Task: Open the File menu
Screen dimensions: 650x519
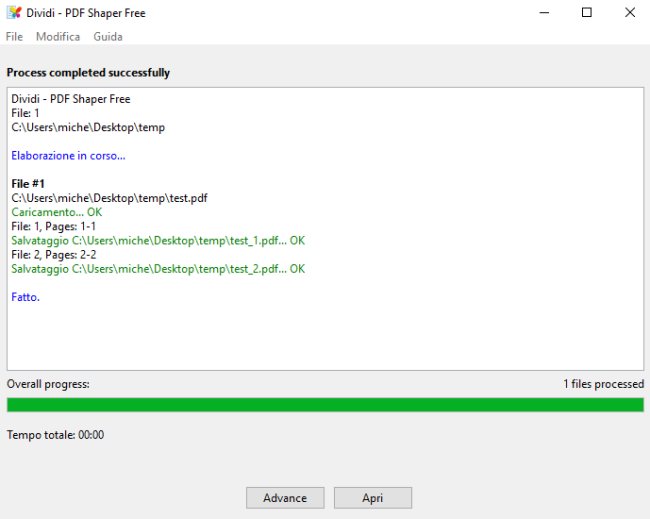Action: 14,37
